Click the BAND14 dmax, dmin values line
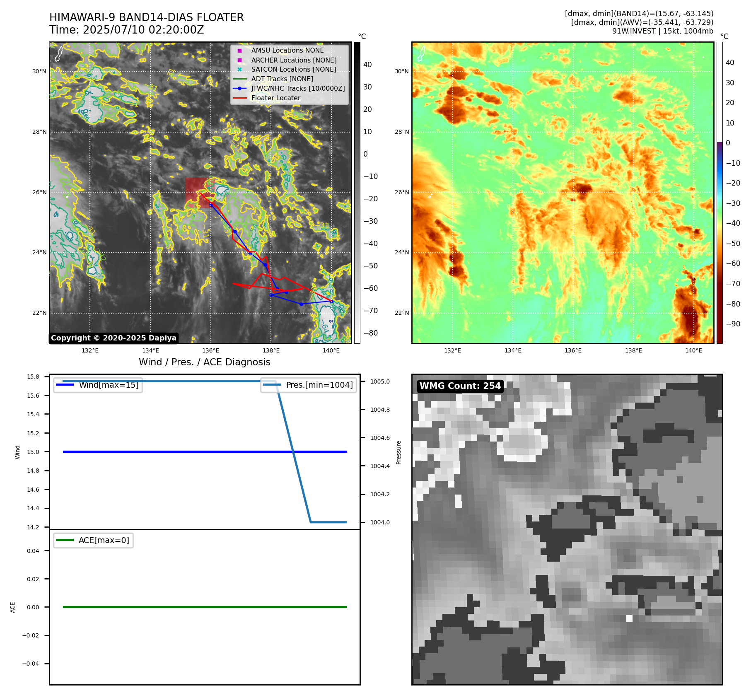751x700 pixels. tap(639, 14)
